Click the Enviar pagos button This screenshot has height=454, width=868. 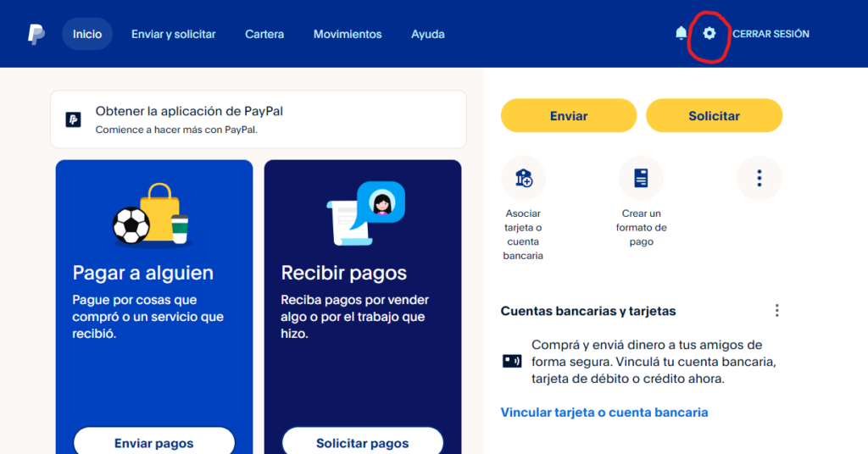[x=154, y=442]
